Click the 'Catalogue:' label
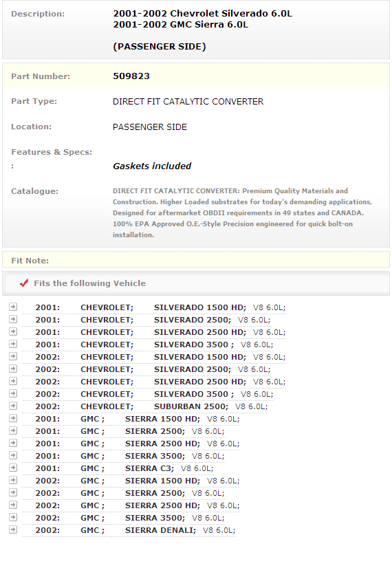This screenshot has height=568, width=392. [35, 191]
